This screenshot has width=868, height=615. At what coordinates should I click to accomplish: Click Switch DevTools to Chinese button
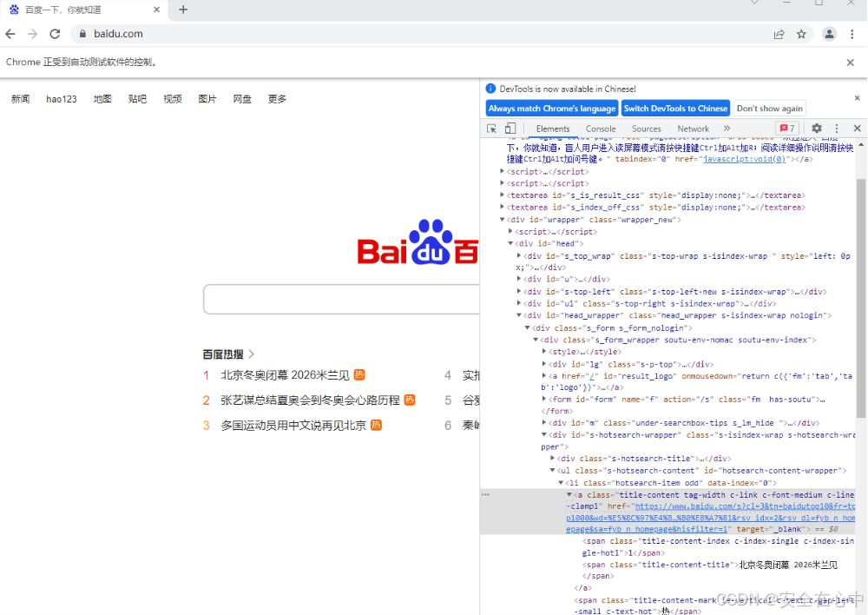tap(675, 109)
